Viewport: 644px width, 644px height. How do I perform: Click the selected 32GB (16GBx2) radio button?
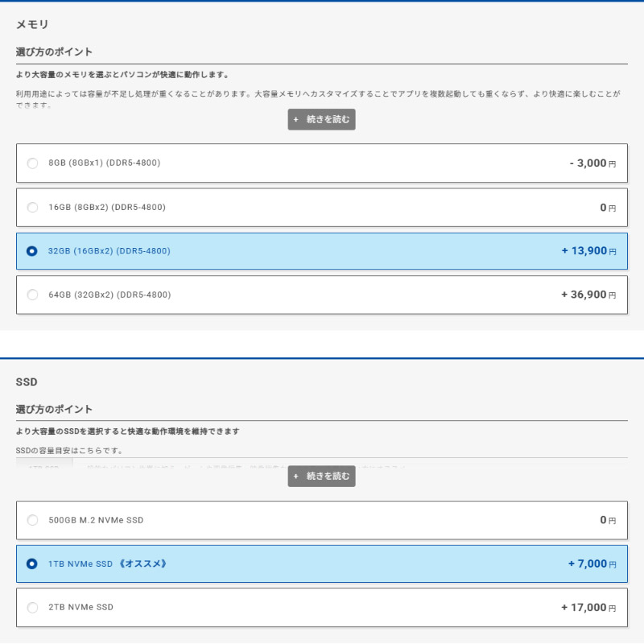pyautogui.click(x=32, y=251)
